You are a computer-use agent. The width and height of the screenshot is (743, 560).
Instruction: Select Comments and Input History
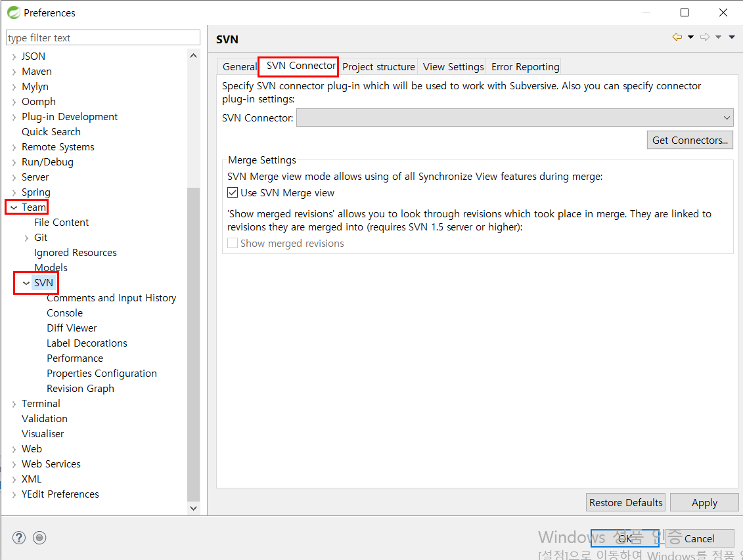[112, 298]
